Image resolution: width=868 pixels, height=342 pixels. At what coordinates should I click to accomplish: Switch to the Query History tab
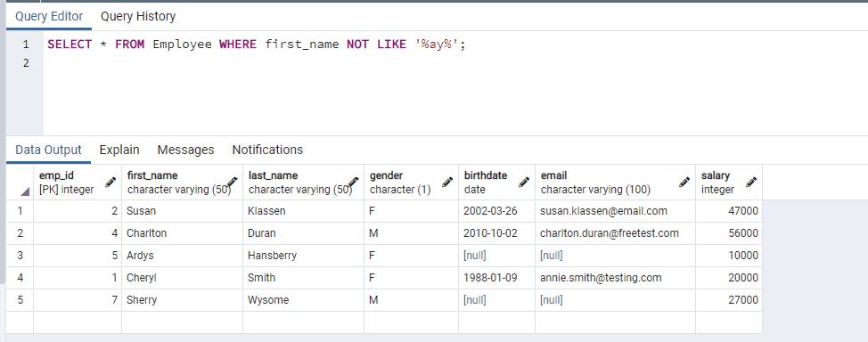coord(138,17)
